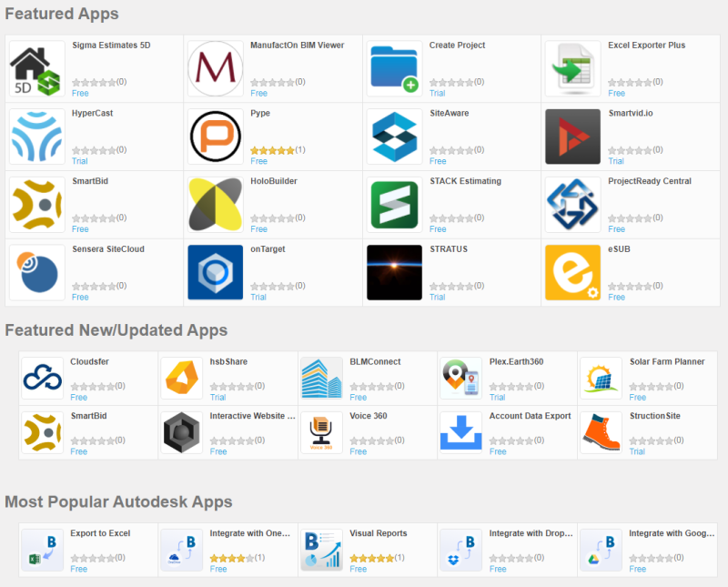Open the HoloBuilder app icon
Screen dimensions: 728x587
click(216, 205)
